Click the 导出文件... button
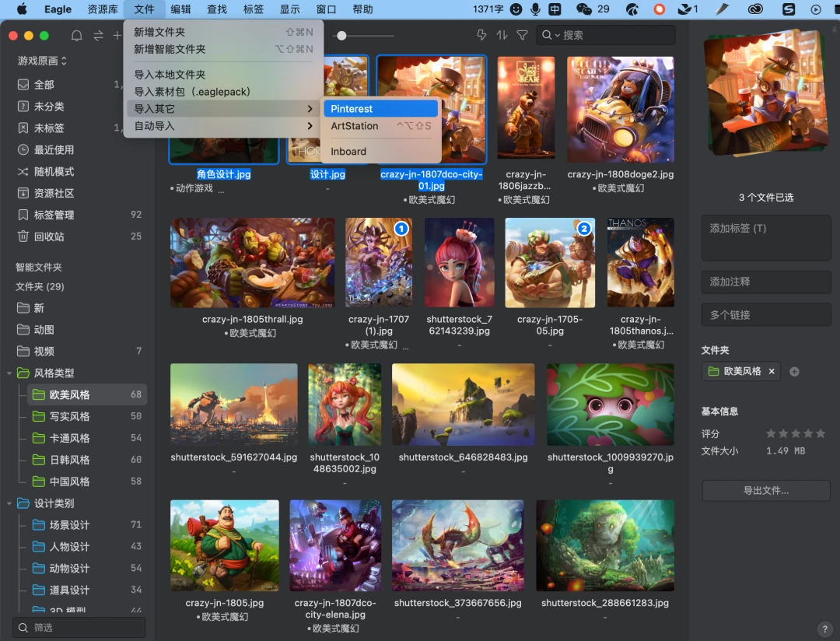840x641 pixels. click(x=766, y=490)
